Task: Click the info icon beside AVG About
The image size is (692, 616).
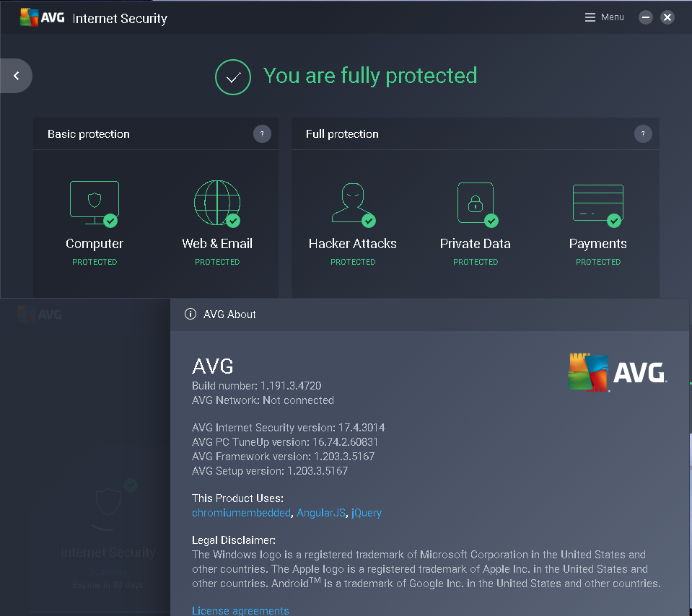Action: pos(190,314)
